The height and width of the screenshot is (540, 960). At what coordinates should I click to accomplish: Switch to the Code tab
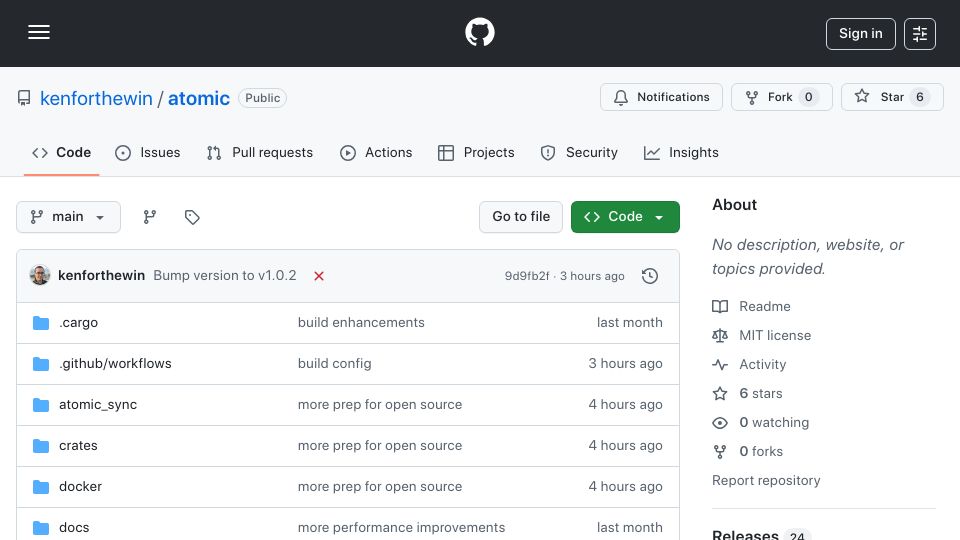tap(61, 152)
